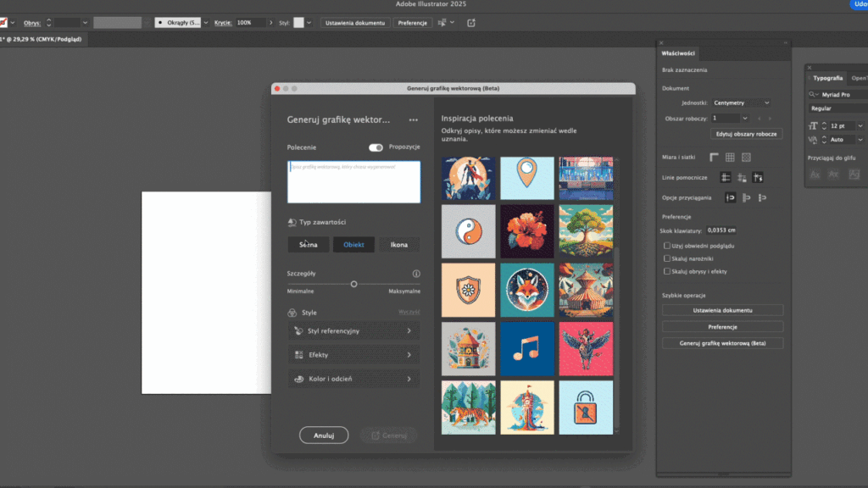This screenshot has height=488, width=868.
Task: Select Scena content type
Action: pos(309,245)
